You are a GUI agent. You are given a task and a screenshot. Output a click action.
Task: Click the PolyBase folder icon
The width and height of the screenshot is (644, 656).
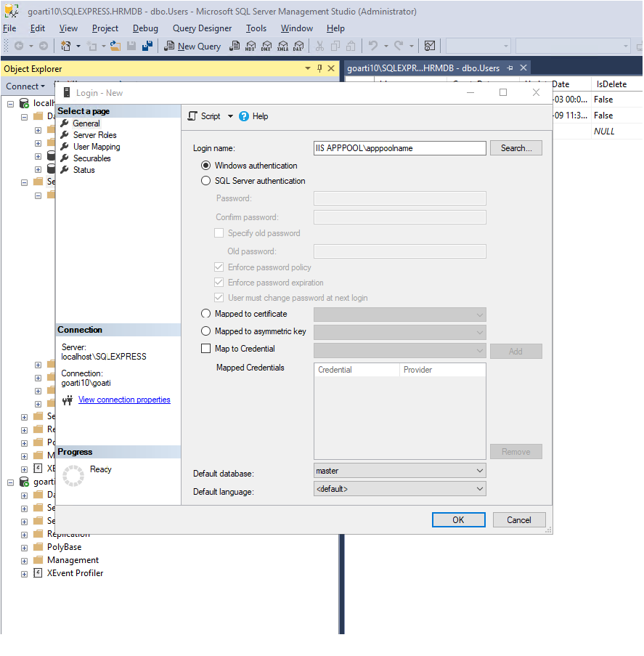pos(38,547)
